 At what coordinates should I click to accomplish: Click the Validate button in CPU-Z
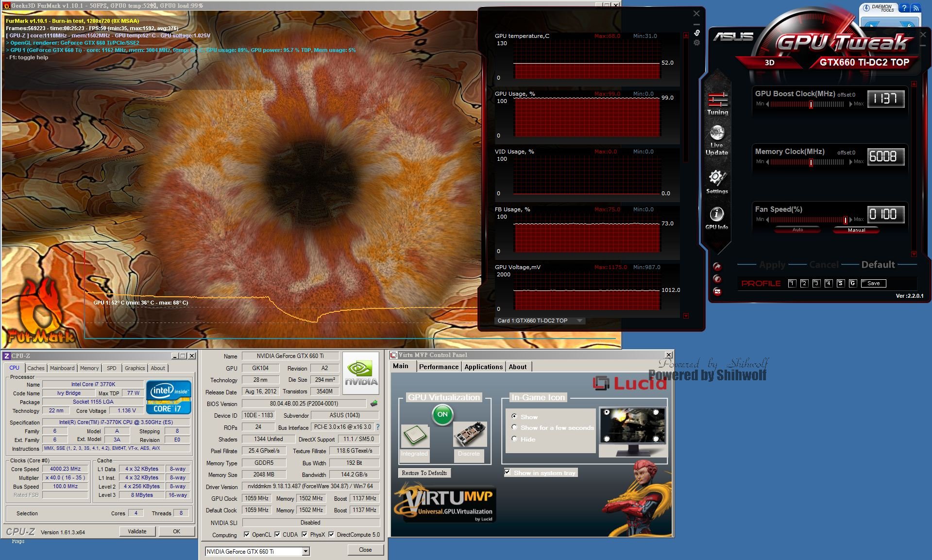coord(137,531)
